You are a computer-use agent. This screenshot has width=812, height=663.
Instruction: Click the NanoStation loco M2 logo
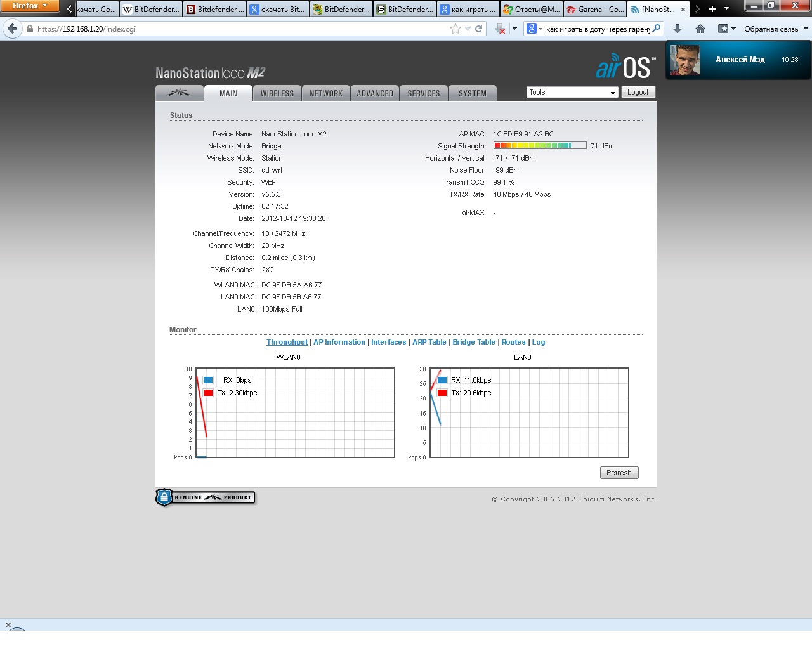point(210,73)
